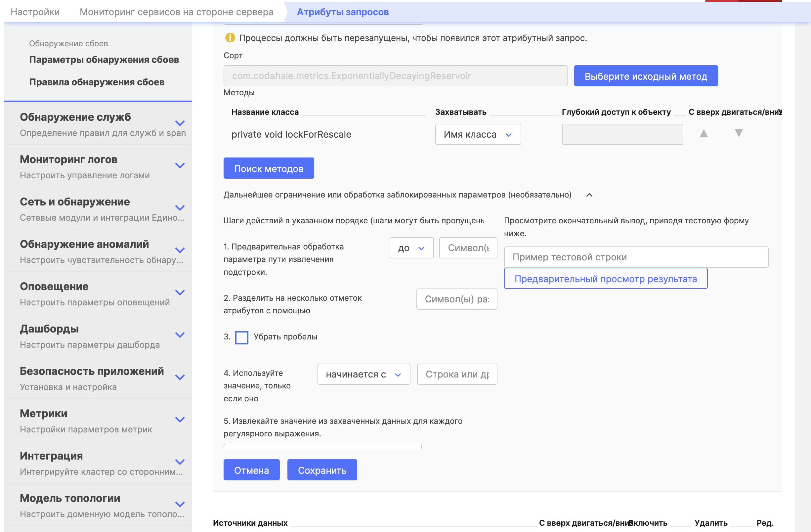Screen dimensions: 811x532
Task: Collapse the optional parameter processing section chevron
Action: [589, 195]
